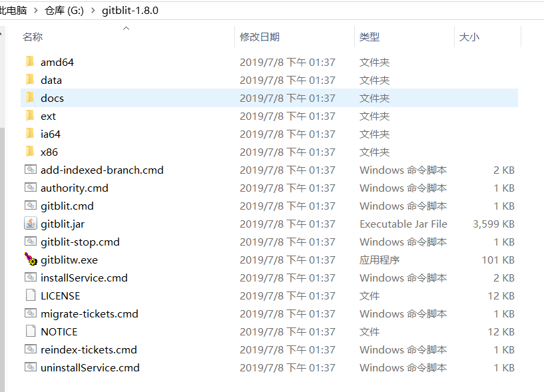Image resolution: width=544 pixels, height=392 pixels.
Task: Click the gitblitw.exe application icon
Action: pyautogui.click(x=31, y=259)
